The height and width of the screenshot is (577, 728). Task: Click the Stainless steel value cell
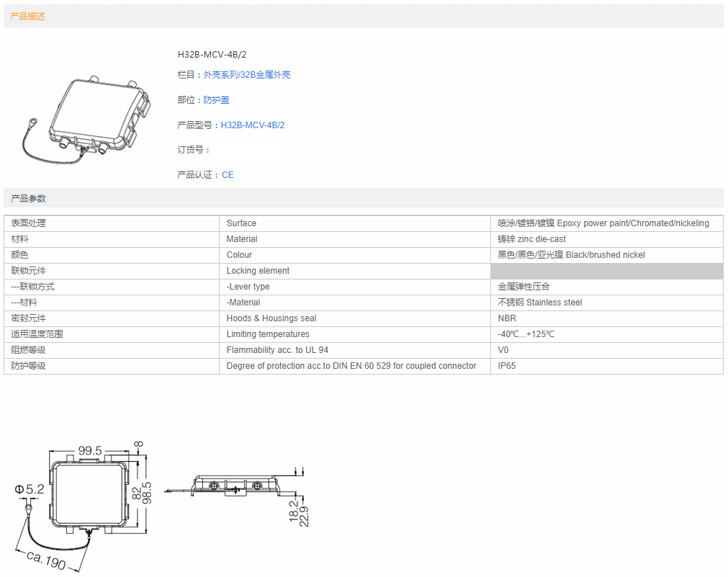[539, 303]
